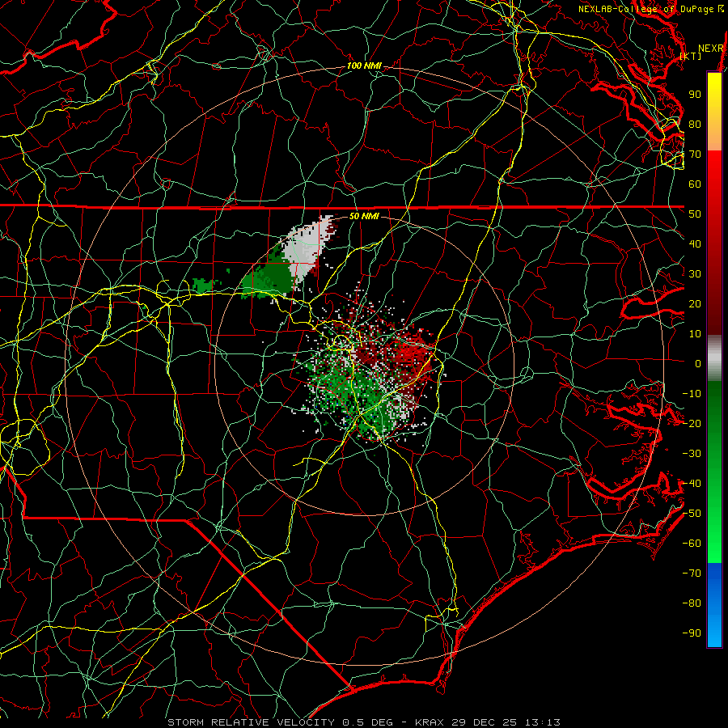The width and height of the screenshot is (728, 728).
Task: Click the 50 value on the velocity scale
Action: [x=695, y=214]
